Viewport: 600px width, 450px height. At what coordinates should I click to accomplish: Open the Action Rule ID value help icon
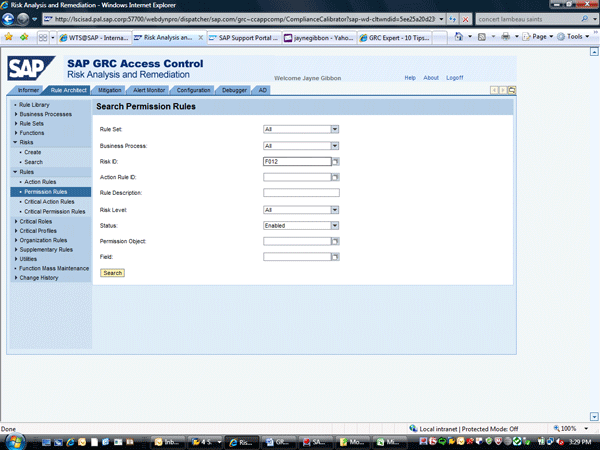tap(336, 177)
